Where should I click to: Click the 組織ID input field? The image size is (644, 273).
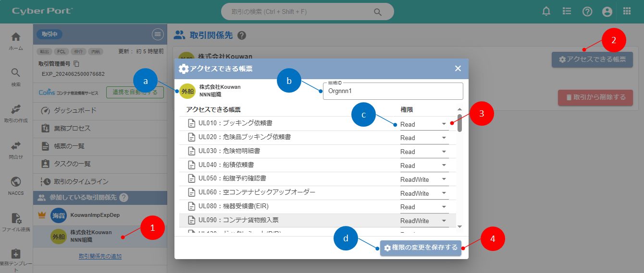coord(393,91)
